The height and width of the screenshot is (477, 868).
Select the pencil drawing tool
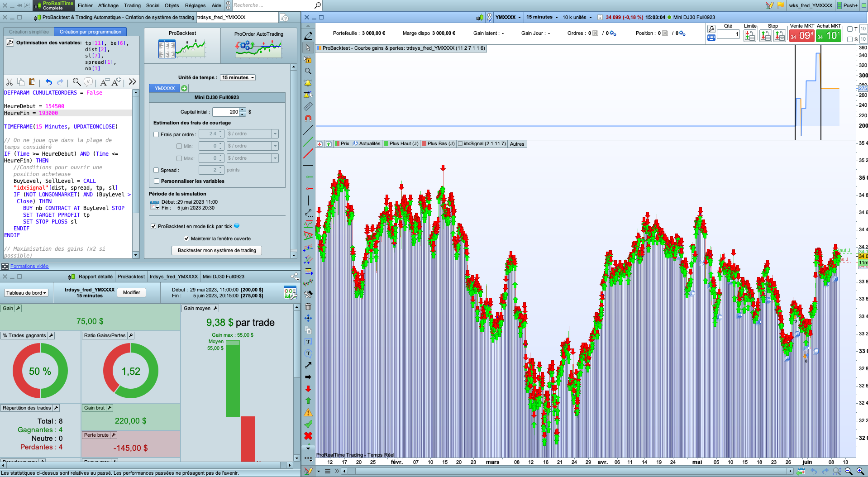(x=308, y=36)
